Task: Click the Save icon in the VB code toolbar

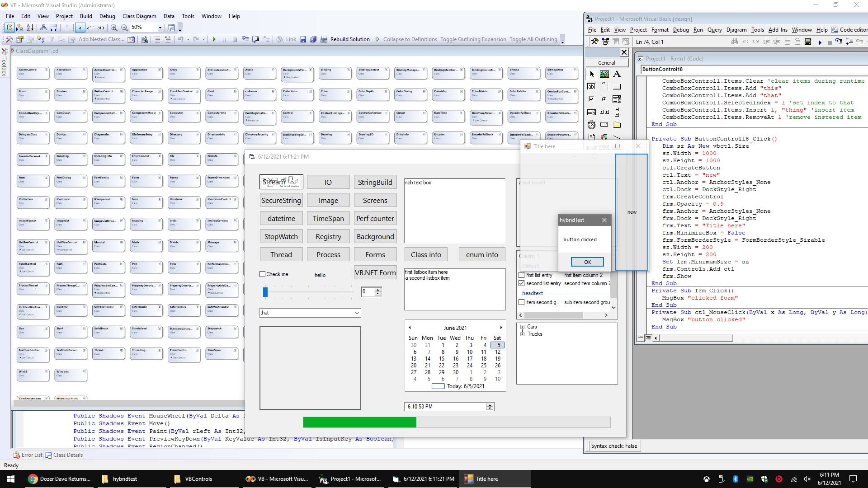Action: point(808,42)
